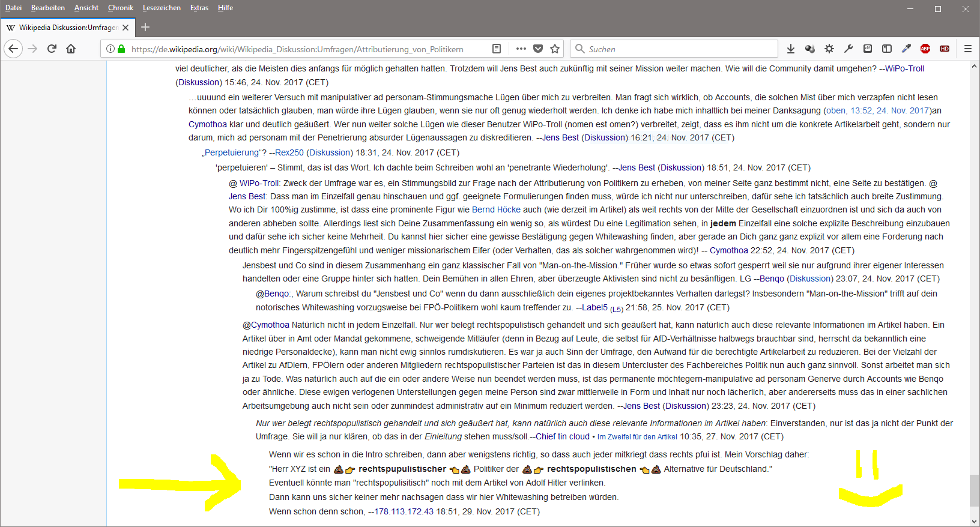Expand the page actions three-dots menu
Image resolution: width=980 pixels, height=527 pixels.
click(521, 49)
